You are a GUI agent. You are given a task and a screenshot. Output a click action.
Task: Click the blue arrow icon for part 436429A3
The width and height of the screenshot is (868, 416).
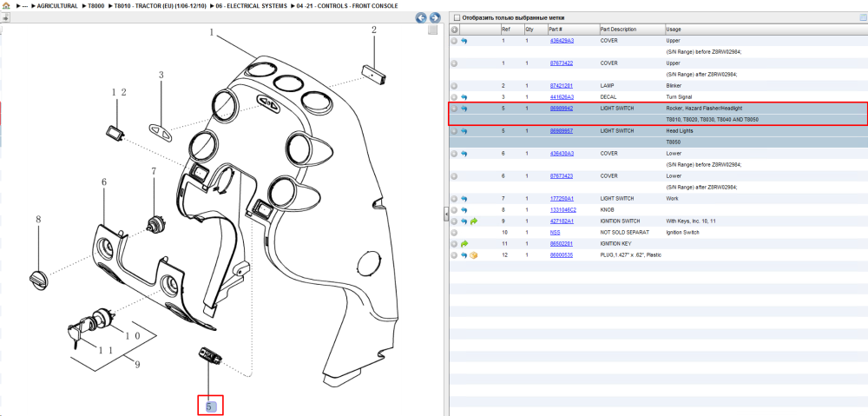click(464, 41)
